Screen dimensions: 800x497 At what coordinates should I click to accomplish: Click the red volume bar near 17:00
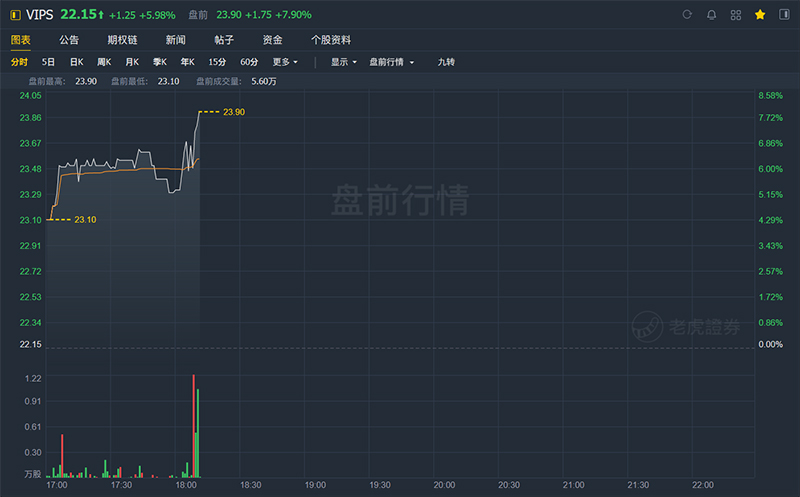coord(62,456)
